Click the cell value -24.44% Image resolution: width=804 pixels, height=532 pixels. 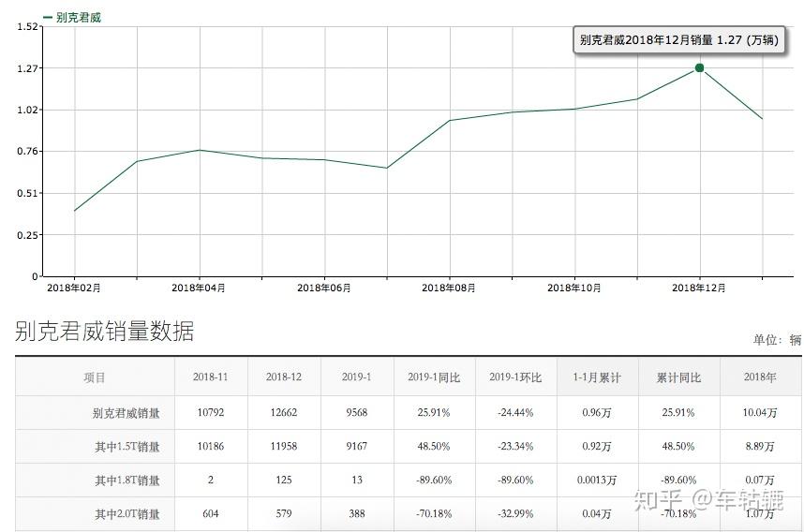[x=515, y=413]
